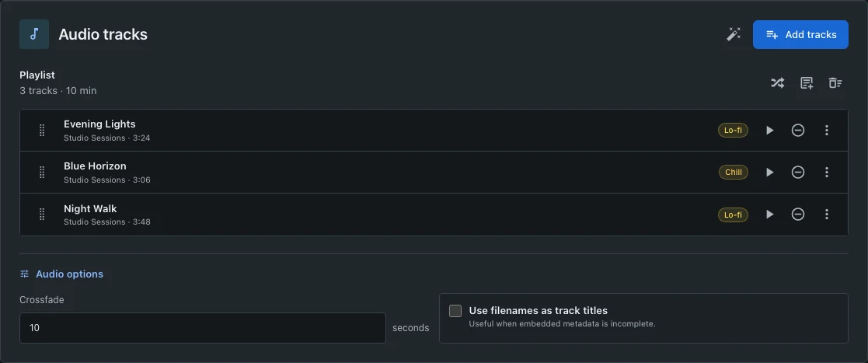Remove Evening Lights from playlist
This screenshot has width=868, height=363.
coord(798,131)
